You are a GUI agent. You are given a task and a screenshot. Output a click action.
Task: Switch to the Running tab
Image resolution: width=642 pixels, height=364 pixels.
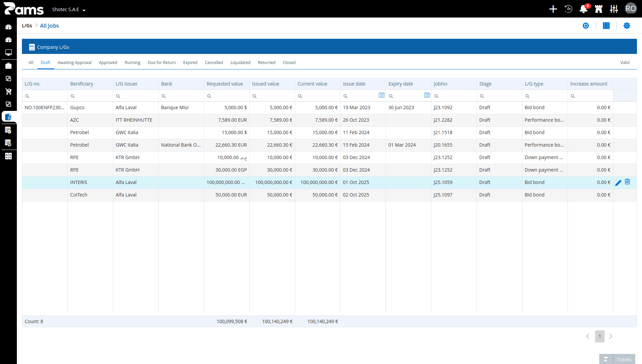coord(132,63)
